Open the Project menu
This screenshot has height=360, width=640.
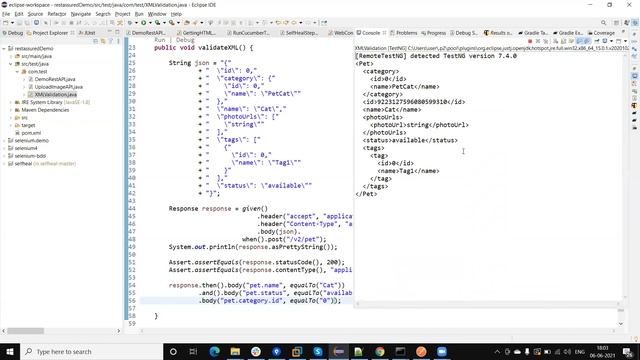122,14
